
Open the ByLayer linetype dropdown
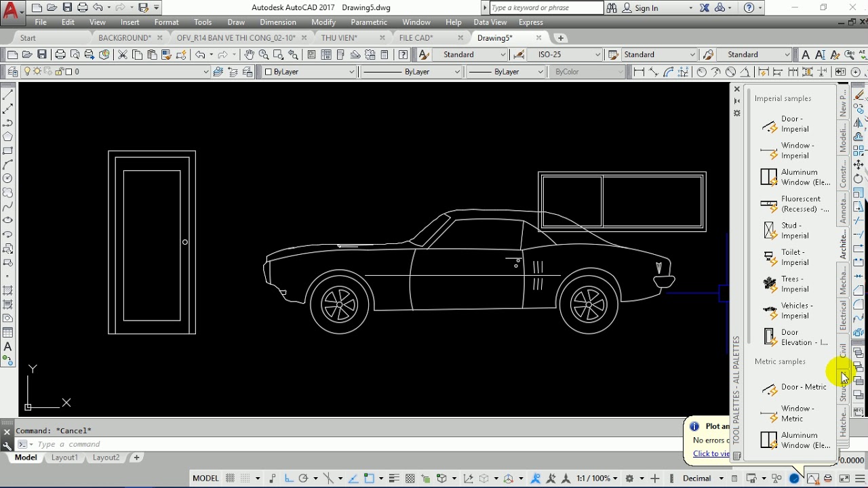(x=411, y=72)
